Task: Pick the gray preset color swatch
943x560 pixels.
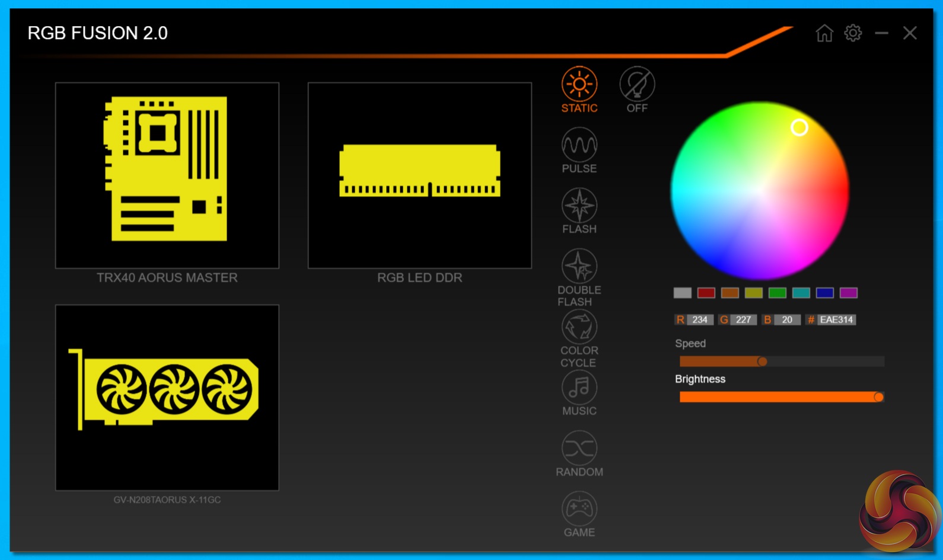Action: tap(683, 293)
